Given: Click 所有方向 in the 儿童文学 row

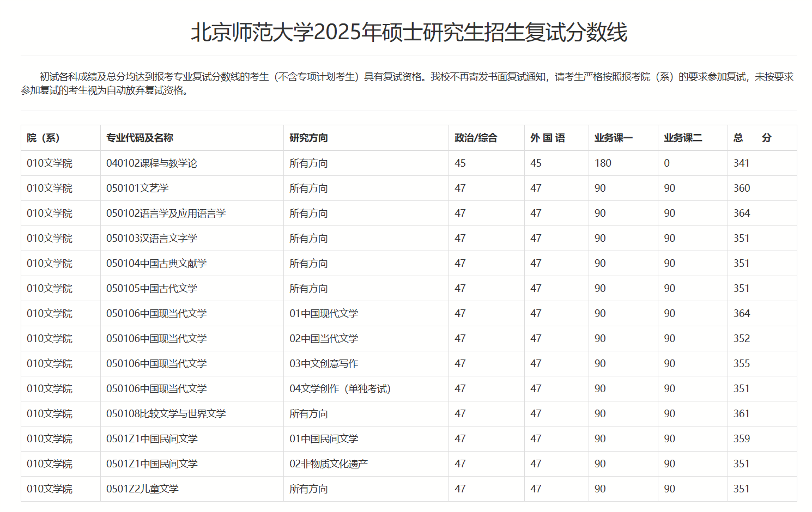Looking at the screenshot, I should coord(308,489).
